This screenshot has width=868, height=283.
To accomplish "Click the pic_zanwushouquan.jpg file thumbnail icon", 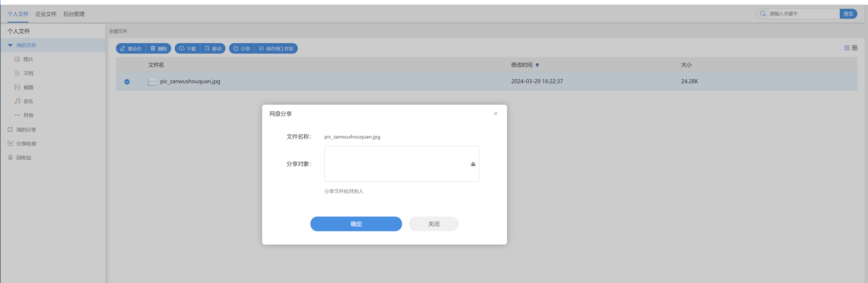I will pyautogui.click(x=152, y=82).
